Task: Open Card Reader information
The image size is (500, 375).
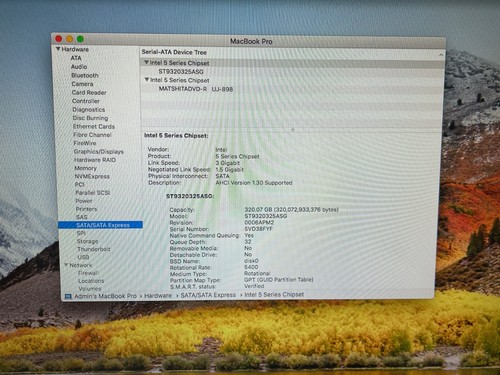Action: [89, 93]
